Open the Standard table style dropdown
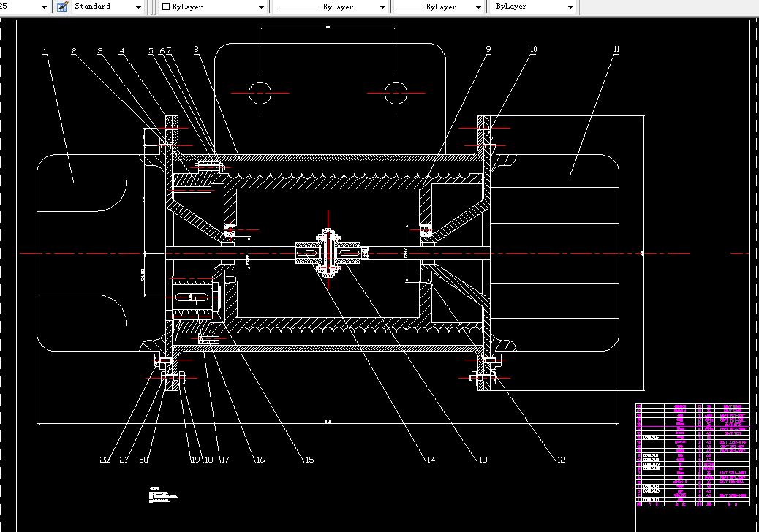 (138, 7)
